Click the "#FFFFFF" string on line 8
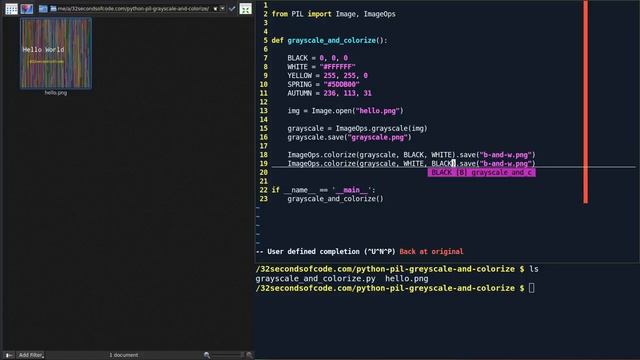This screenshot has width=640, height=360. tap(338, 67)
